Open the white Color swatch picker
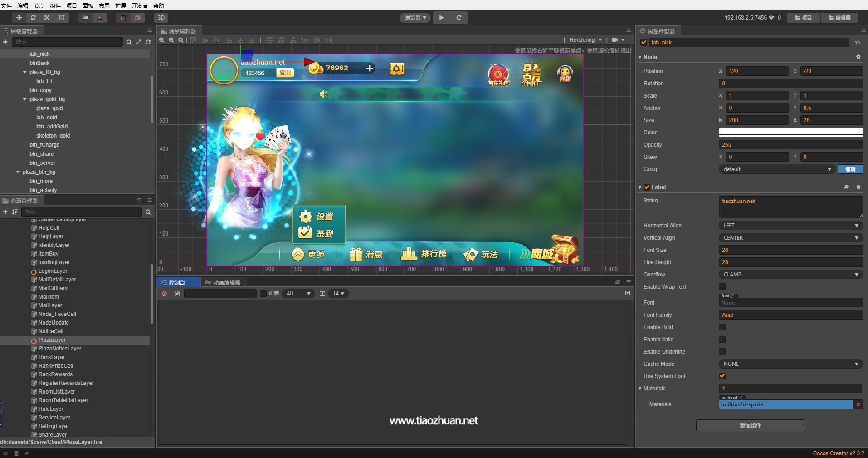Viewport: 868px width, 458px height. [x=790, y=133]
